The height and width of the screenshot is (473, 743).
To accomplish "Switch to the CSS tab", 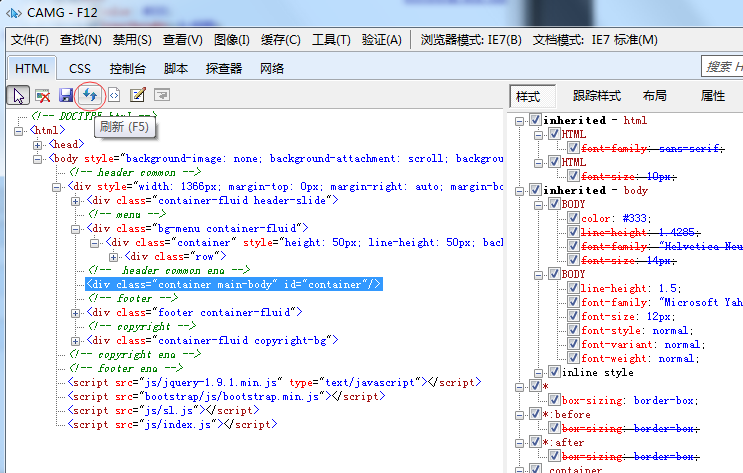I will click(x=80, y=69).
